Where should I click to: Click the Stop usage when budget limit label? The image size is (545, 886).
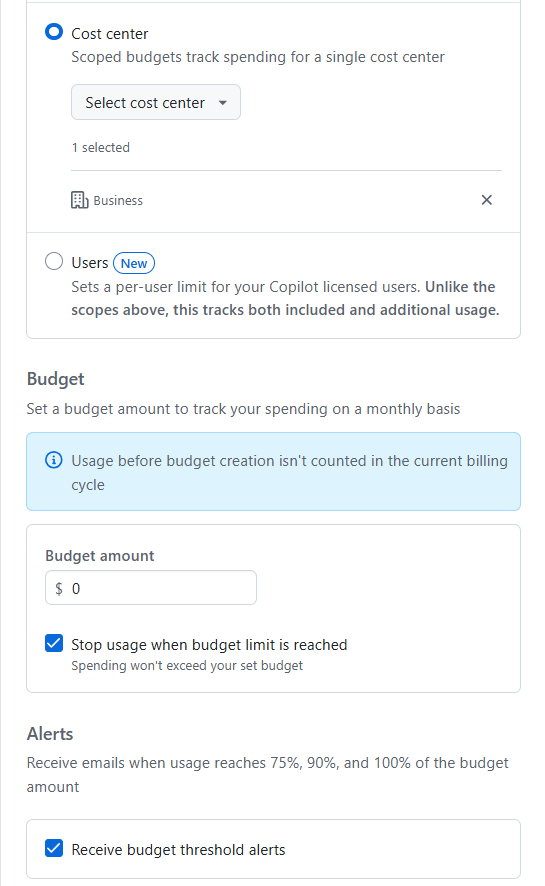coord(209,645)
